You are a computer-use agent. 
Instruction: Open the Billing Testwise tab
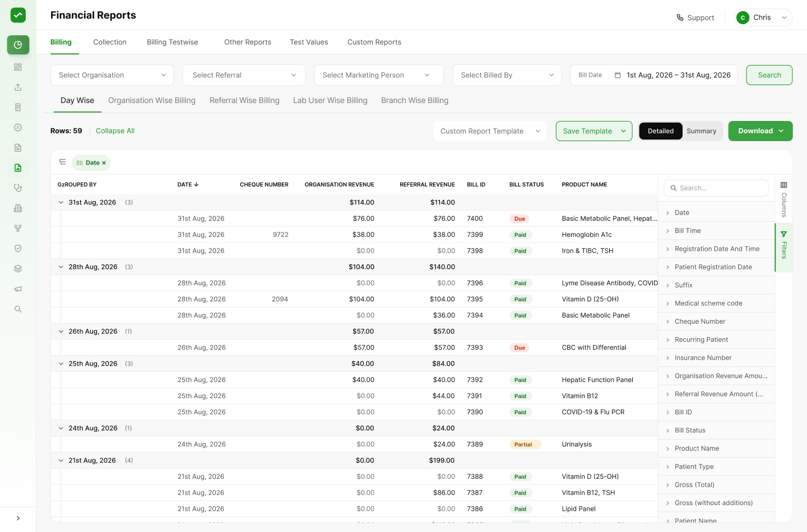pos(173,42)
